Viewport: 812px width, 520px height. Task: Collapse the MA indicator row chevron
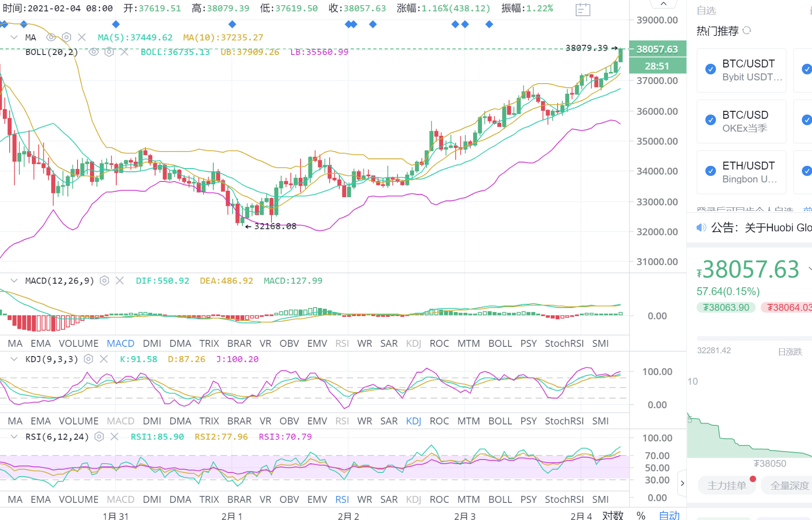13,37
